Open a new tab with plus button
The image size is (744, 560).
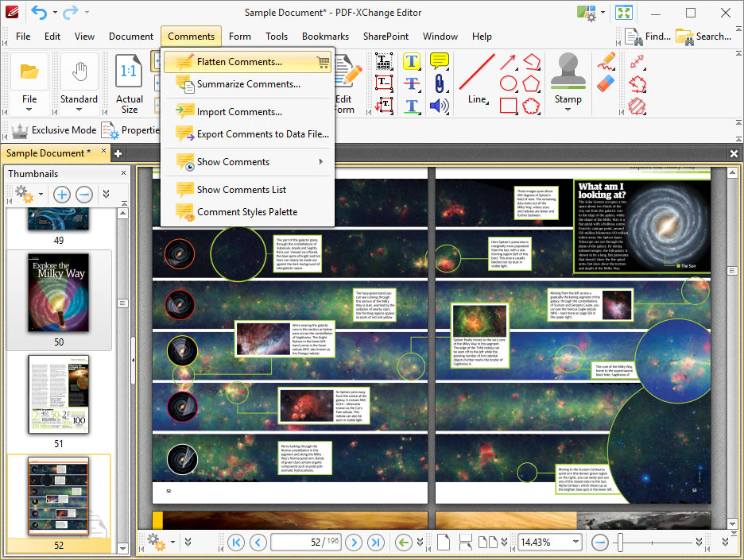tap(118, 153)
